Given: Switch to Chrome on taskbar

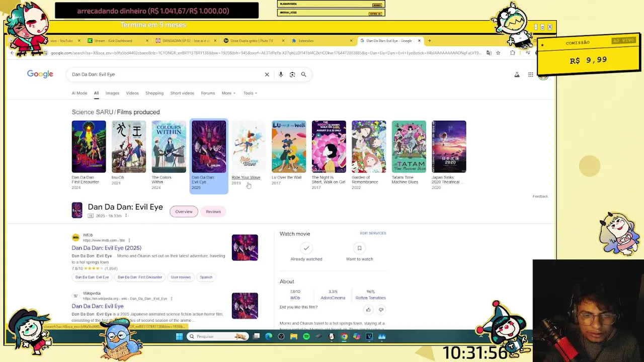Looking at the screenshot, I should click(x=344, y=336).
